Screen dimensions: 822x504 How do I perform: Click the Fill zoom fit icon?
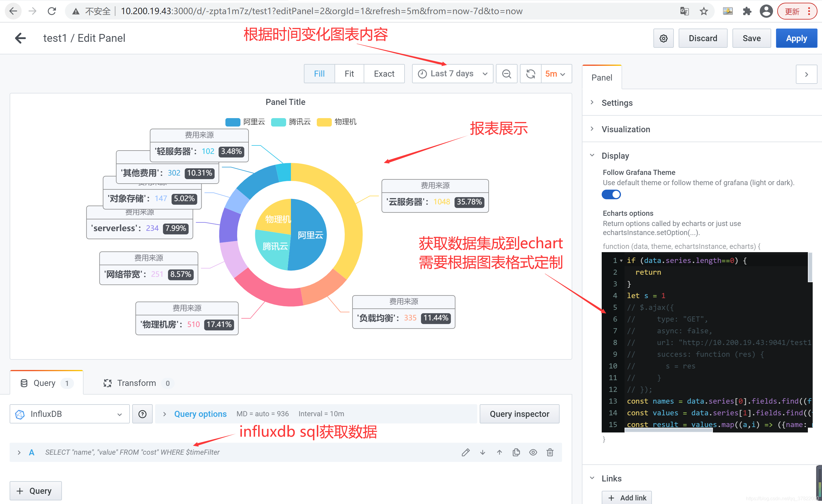tap(319, 73)
